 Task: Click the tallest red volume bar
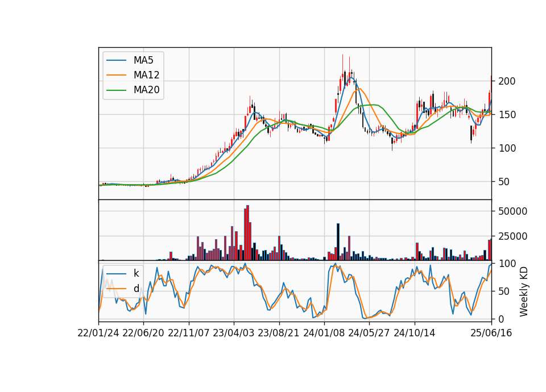(247, 233)
